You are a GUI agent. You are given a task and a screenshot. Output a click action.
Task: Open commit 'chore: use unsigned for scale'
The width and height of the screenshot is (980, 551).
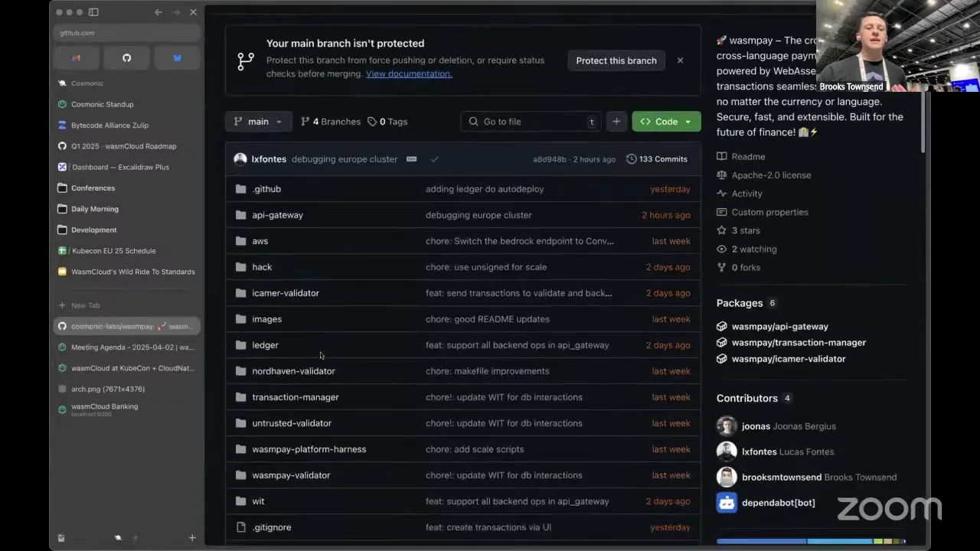486,267
